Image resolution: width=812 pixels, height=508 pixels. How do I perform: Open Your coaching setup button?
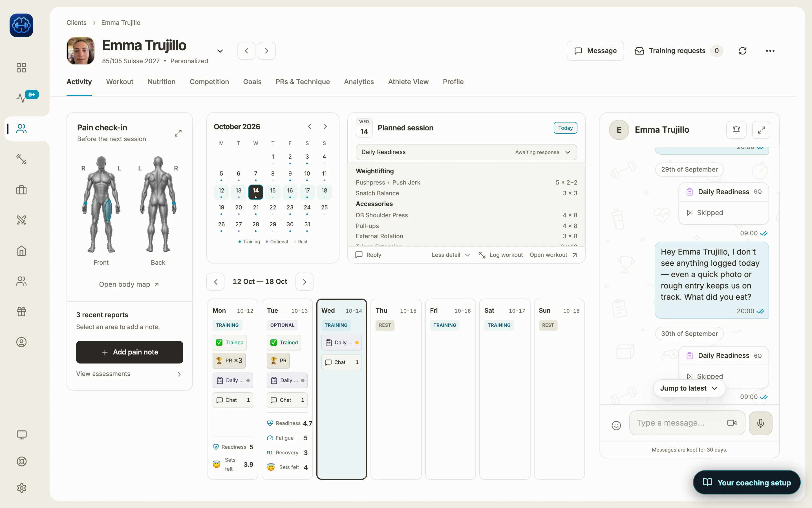click(747, 483)
